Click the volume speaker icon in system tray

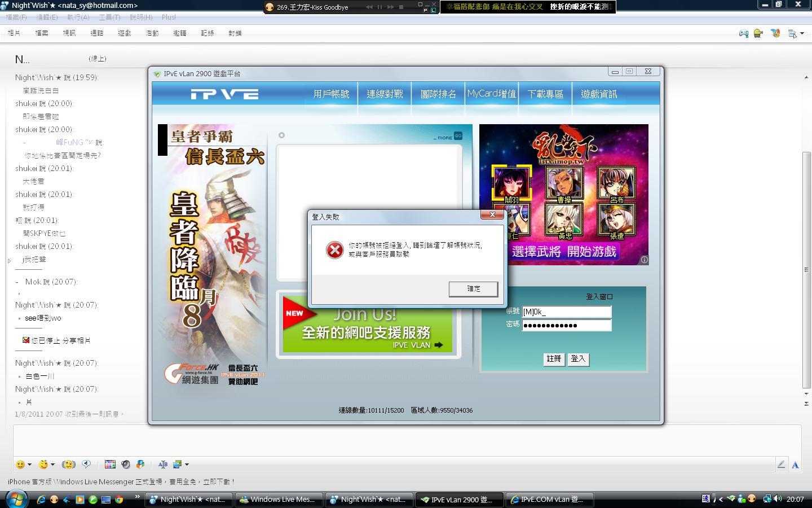coord(778,498)
